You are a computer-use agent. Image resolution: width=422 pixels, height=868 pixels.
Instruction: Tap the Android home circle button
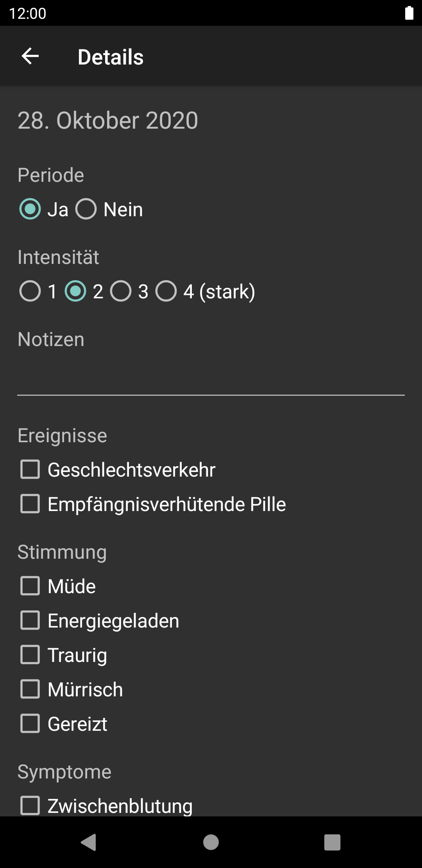[x=211, y=842]
